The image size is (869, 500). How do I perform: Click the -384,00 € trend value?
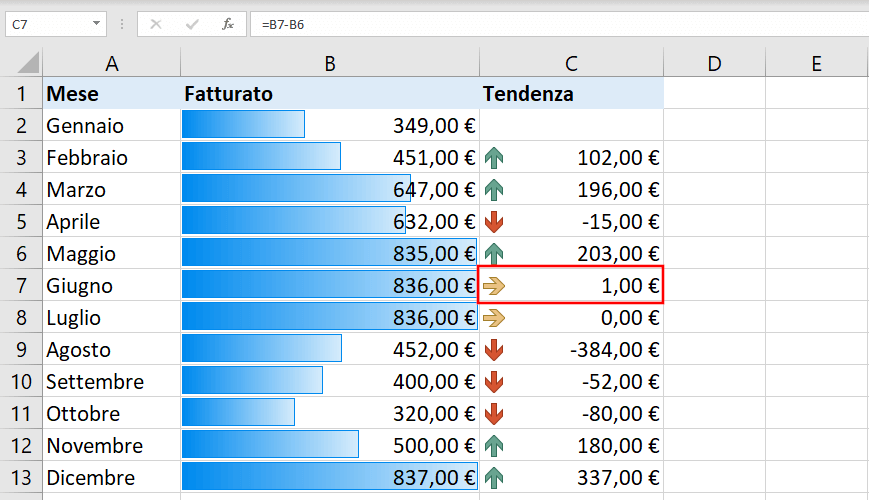tap(615, 350)
